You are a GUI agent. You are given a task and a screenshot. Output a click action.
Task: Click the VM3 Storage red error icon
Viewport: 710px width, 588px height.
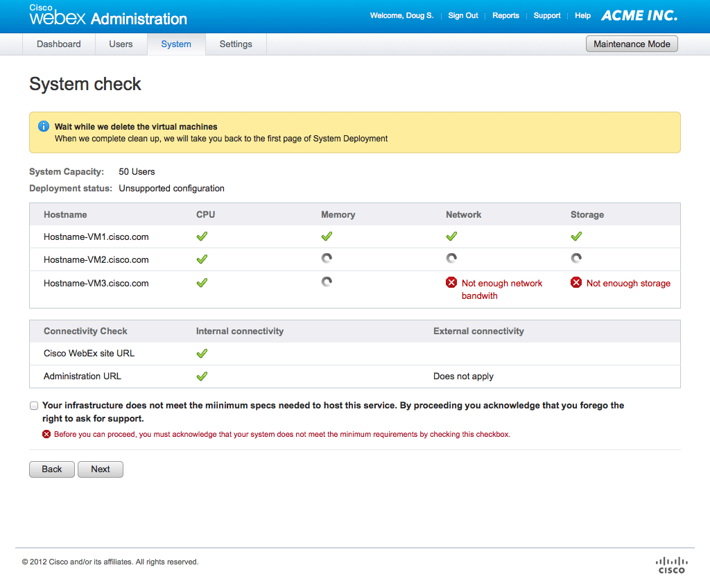[x=576, y=283]
